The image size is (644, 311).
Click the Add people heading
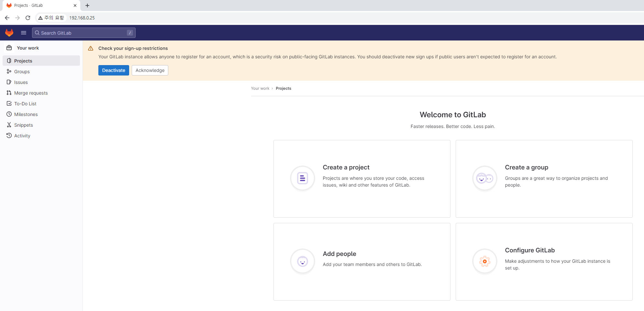coord(339,254)
